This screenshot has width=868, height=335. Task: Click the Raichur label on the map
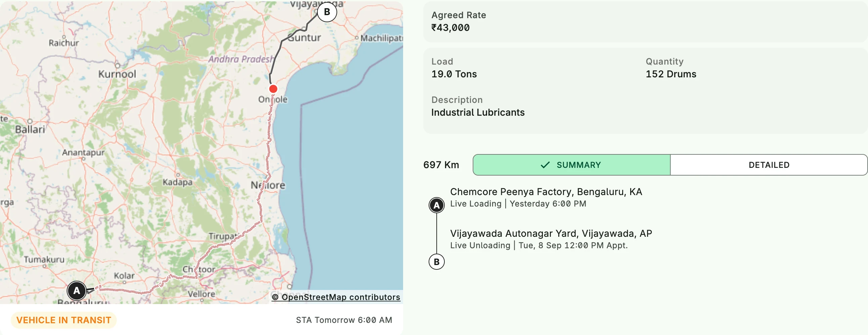[x=64, y=43]
